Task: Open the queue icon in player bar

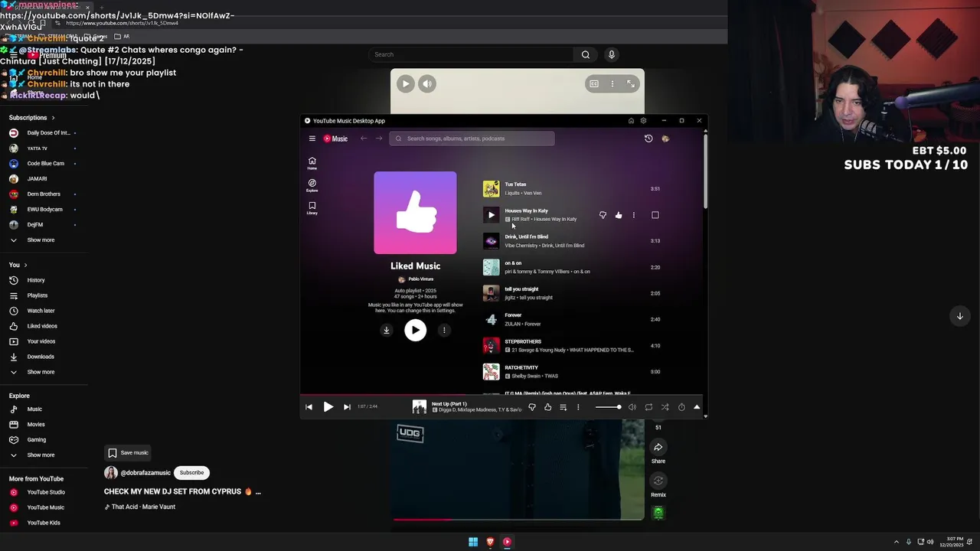Action: (563, 407)
